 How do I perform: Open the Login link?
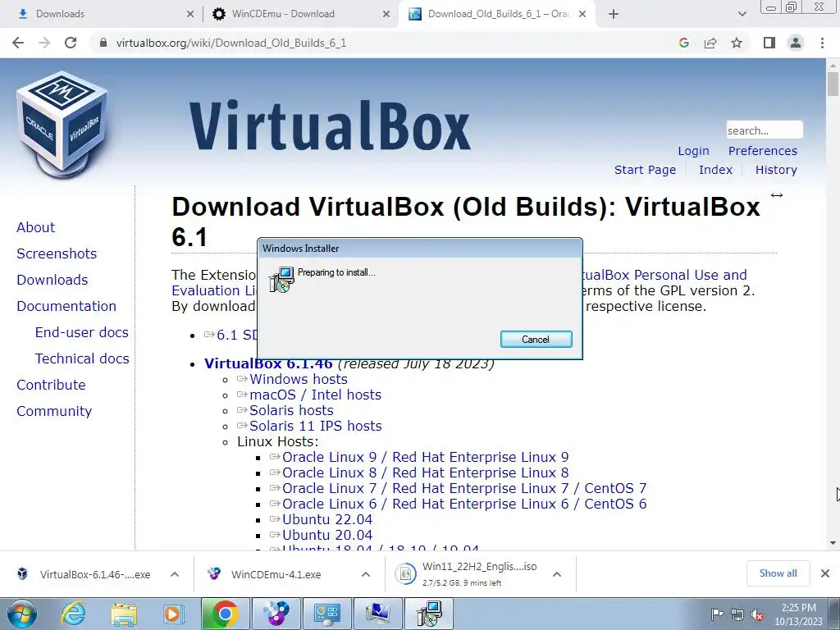point(693,151)
